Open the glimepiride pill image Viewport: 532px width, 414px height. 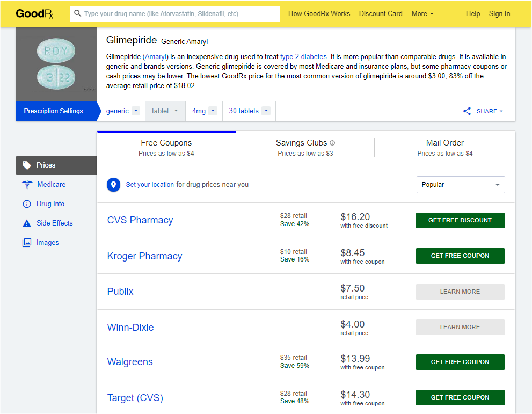(x=56, y=64)
